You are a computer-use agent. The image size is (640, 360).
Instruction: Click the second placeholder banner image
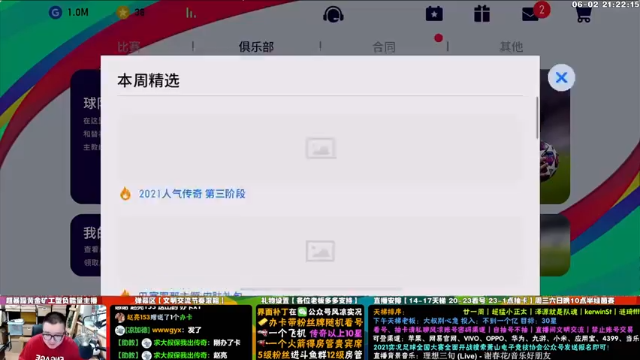[320, 251]
